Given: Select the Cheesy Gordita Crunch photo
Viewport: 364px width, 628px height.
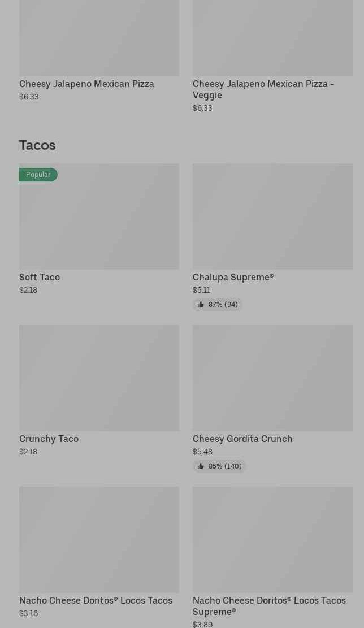Looking at the screenshot, I should (272, 378).
